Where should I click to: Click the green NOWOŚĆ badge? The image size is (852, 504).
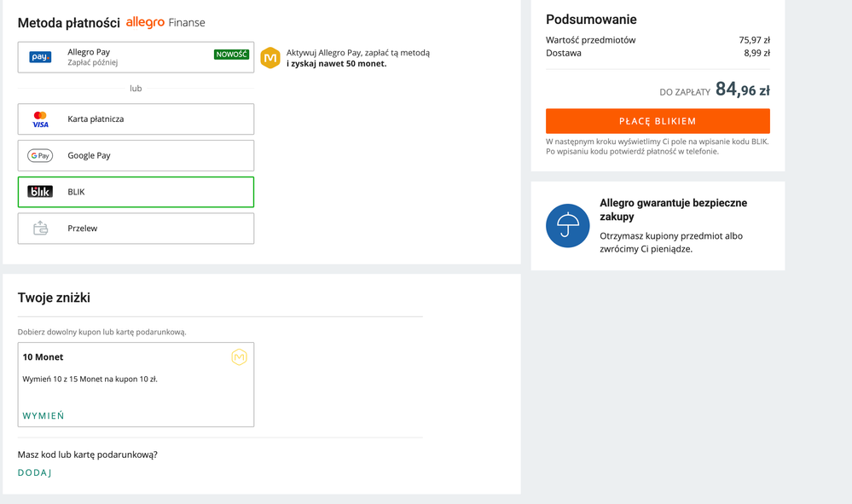tap(231, 55)
